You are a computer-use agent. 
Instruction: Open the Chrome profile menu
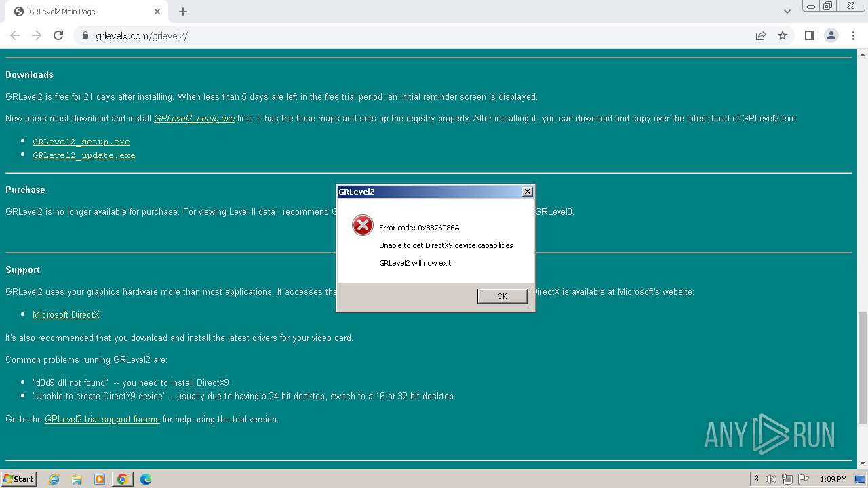pos(831,35)
